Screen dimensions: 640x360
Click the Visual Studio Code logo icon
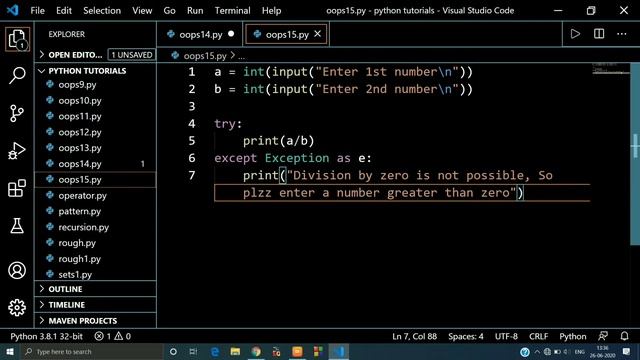pos(13,10)
